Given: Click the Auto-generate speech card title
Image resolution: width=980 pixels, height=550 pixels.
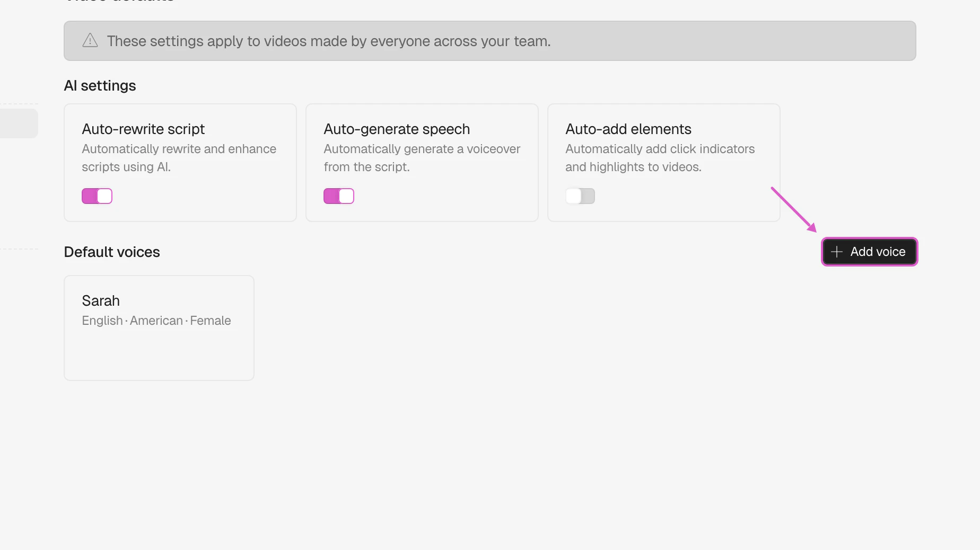Looking at the screenshot, I should pos(397,129).
